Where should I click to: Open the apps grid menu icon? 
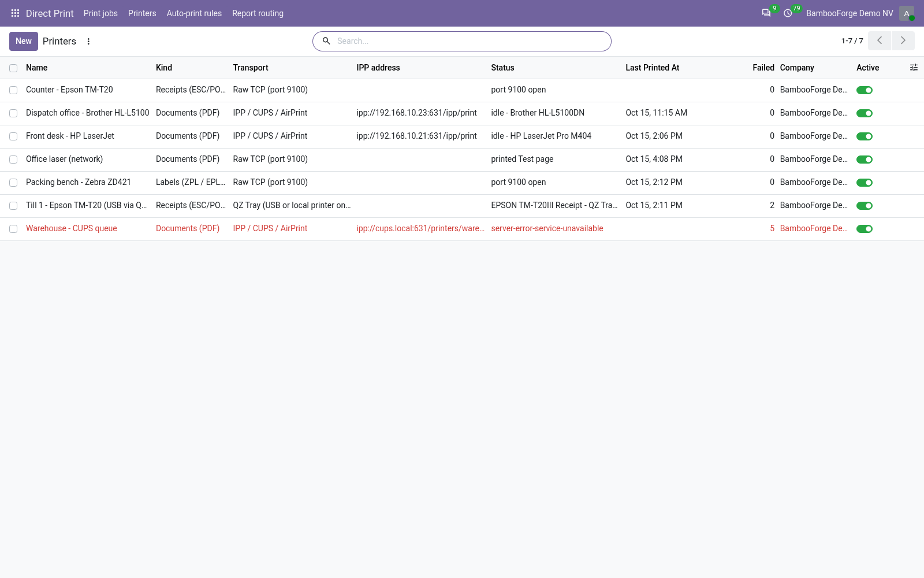[x=15, y=13]
